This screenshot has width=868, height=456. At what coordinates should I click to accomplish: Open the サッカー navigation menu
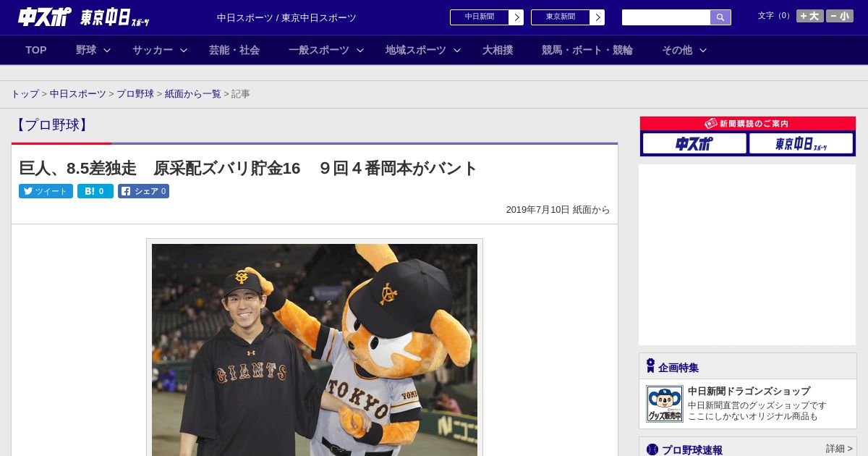(x=153, y=50)
